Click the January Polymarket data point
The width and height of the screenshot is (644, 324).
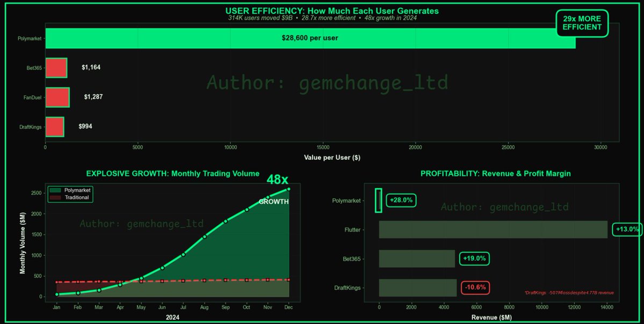[x=57, y=294]
